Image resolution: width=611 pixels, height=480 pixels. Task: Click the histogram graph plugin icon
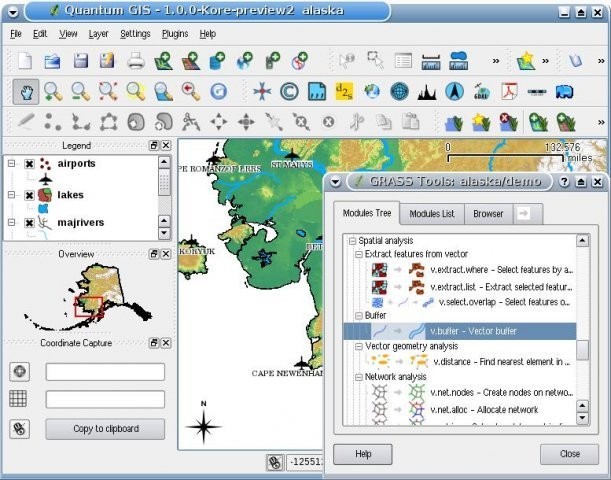click(427, 93)
